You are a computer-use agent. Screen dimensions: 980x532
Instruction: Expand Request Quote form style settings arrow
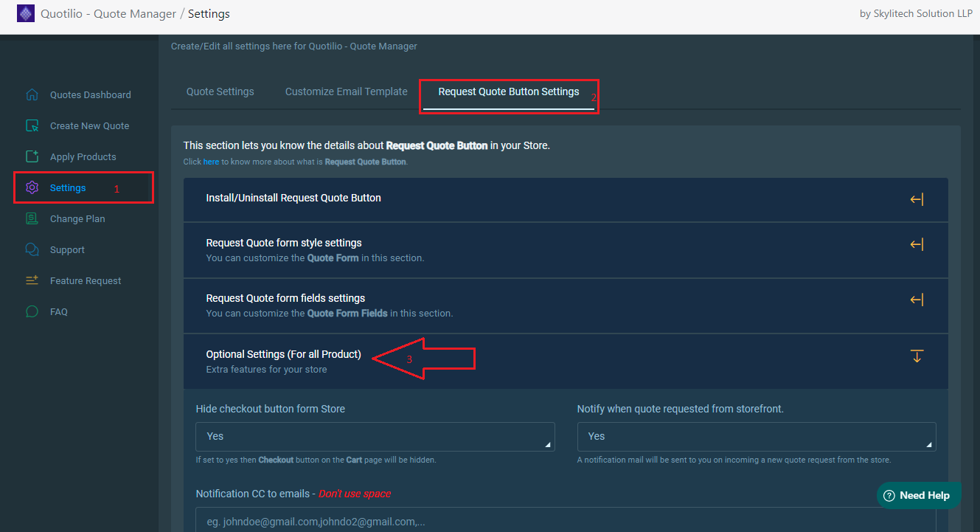[x=917, y=244]
